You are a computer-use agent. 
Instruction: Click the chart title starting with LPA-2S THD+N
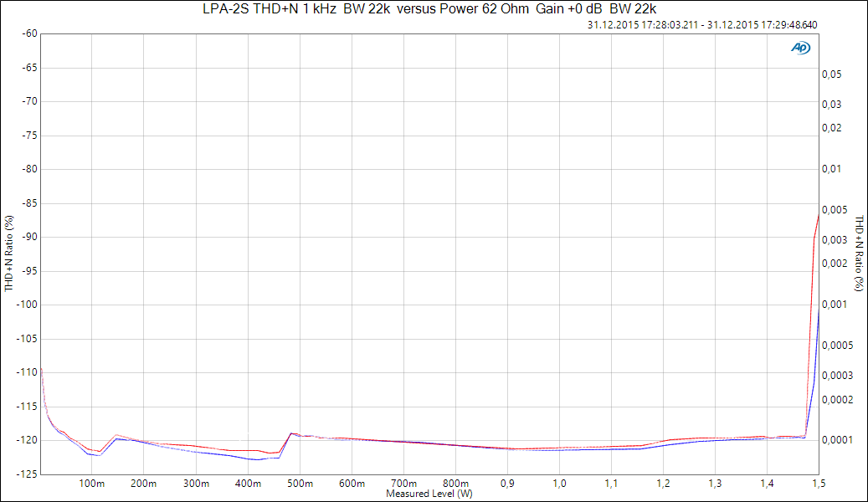click(435, 9)
